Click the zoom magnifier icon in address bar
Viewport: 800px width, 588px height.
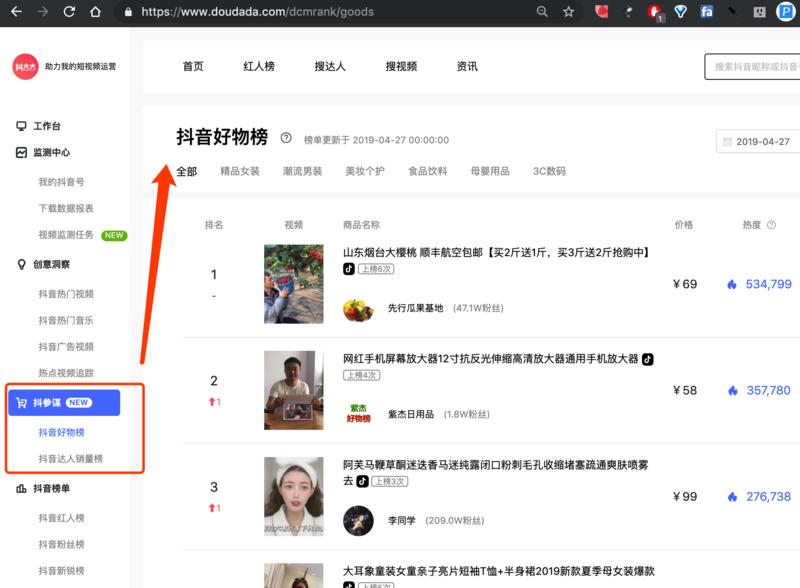click(542, 11)
